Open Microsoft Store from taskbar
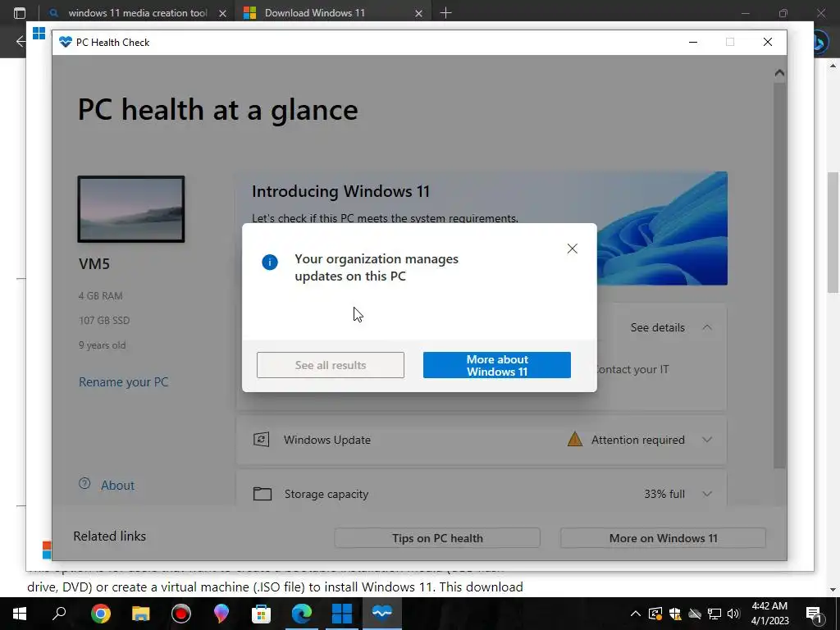The image size is (840, 630). (262, 614)
